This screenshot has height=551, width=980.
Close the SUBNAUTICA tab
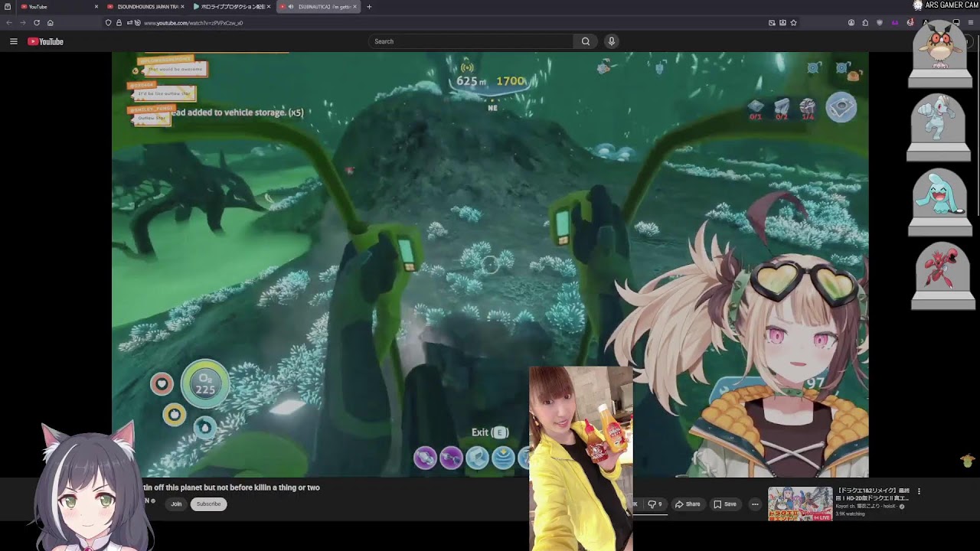pyautogui.click(x=354, y=7)
